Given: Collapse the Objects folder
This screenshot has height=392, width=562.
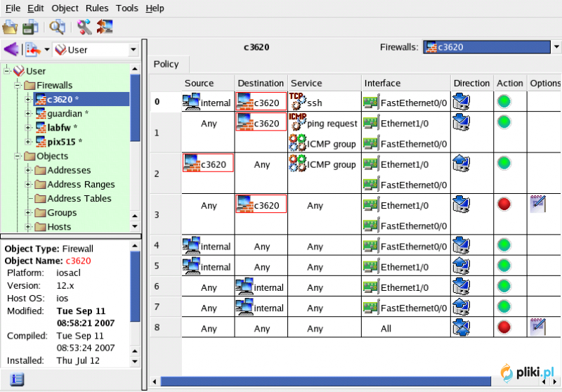Looking at the screenshot, I should tap(17, 156).
